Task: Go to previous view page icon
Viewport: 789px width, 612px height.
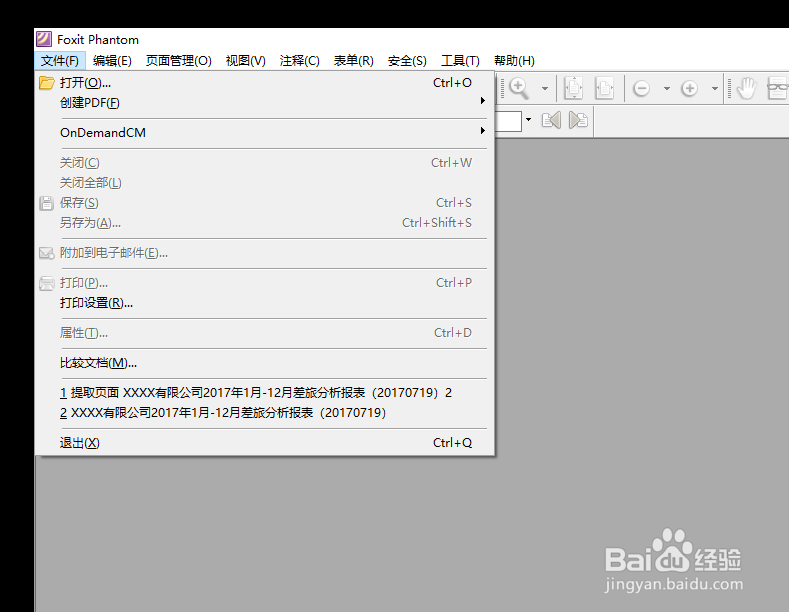Action: (551, 120)
